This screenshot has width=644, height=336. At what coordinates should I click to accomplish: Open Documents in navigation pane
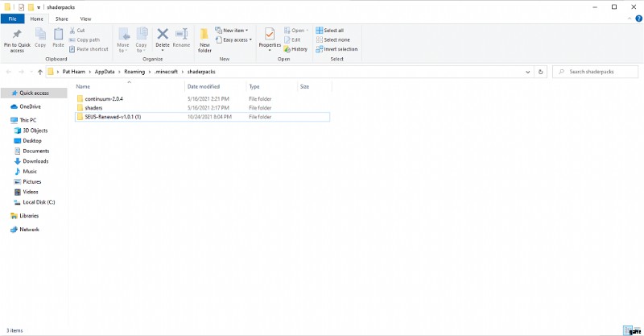pyautogui.click(x=31, y=151)
